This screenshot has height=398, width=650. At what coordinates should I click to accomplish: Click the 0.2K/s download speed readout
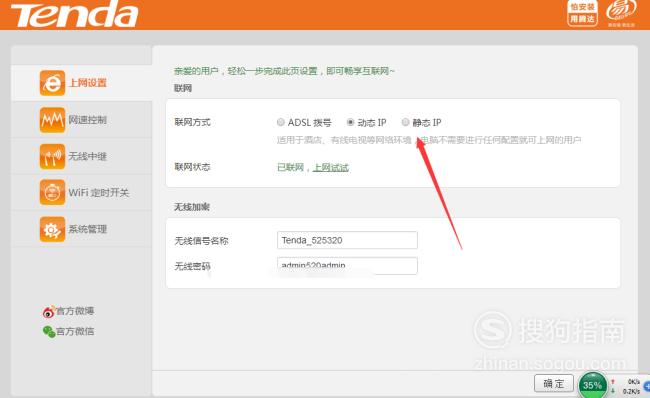point(631,391)
